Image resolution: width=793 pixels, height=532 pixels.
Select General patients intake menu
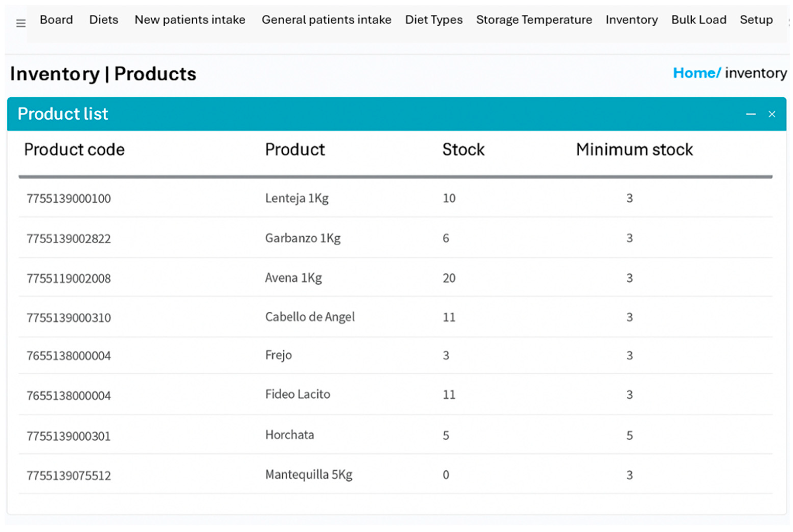tap(326, 20)
